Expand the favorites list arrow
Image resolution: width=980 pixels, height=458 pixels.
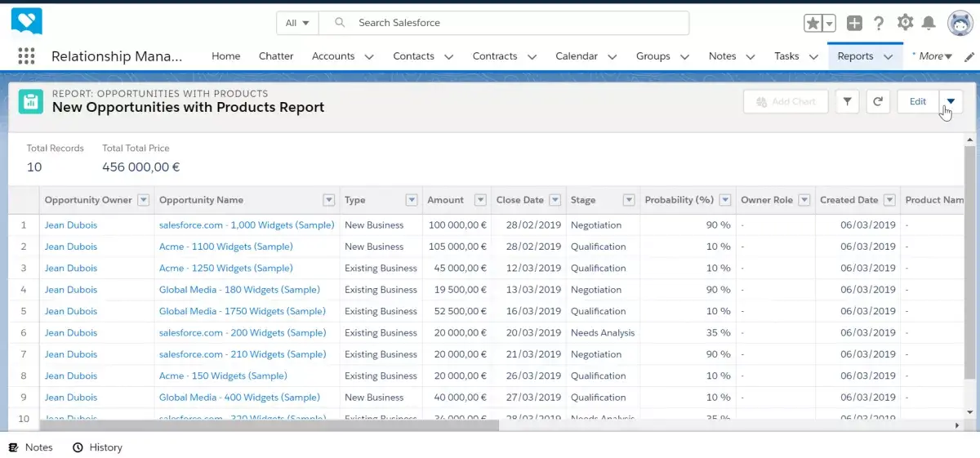point(829,23)
